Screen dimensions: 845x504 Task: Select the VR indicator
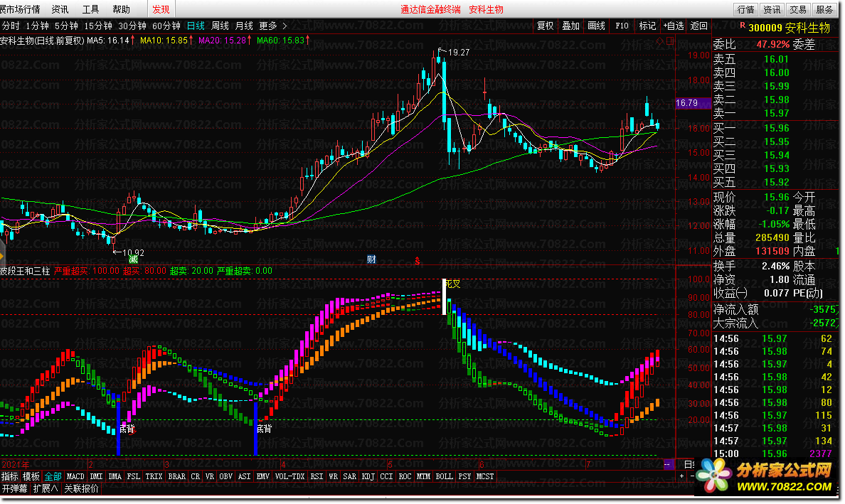click(210, 476)
